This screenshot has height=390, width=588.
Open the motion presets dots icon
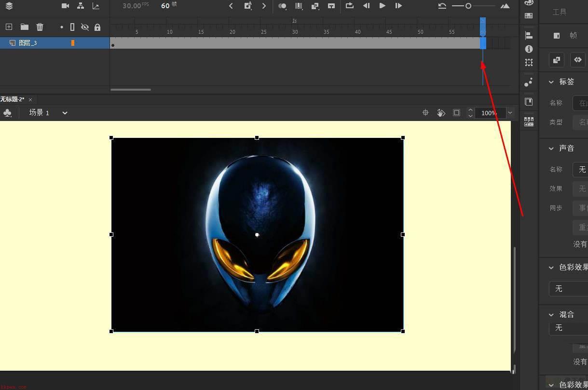[x=529, y=82]
